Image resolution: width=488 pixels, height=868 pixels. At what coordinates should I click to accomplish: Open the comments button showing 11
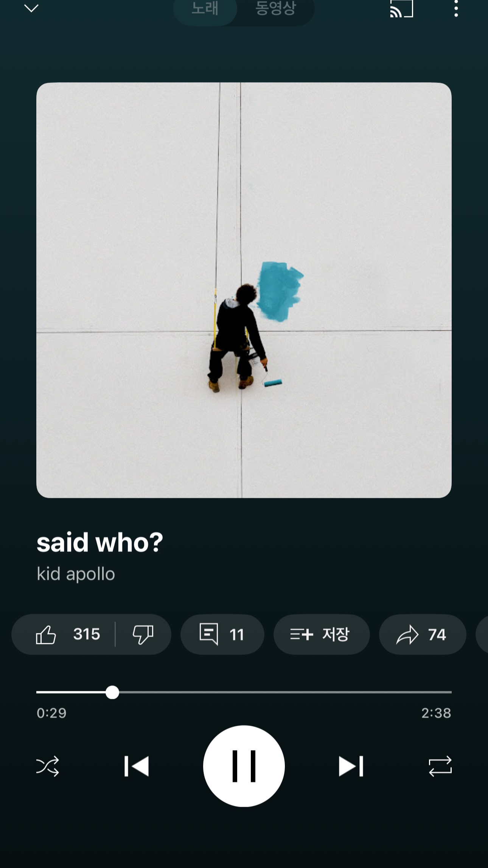222,634
